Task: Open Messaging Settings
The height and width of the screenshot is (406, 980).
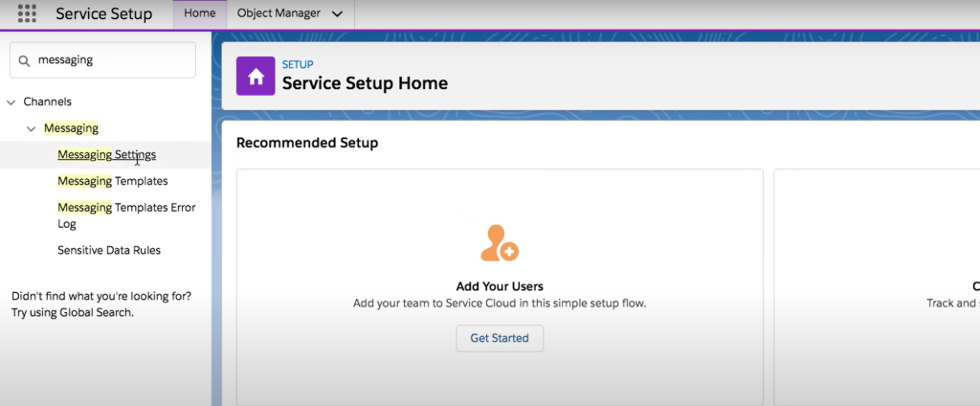Action: tap(107, 154)
